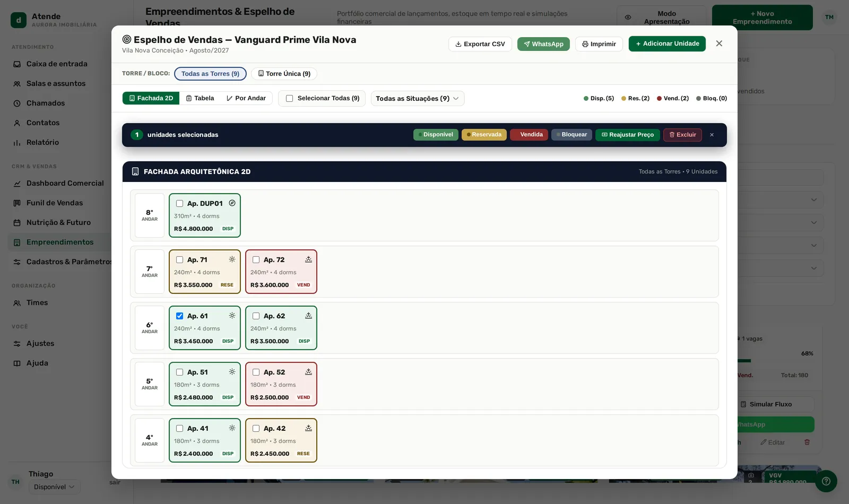Click the sunrise icon on Ap. 72 card
This screenshot has height=504, width=849.
click(308, 259)
